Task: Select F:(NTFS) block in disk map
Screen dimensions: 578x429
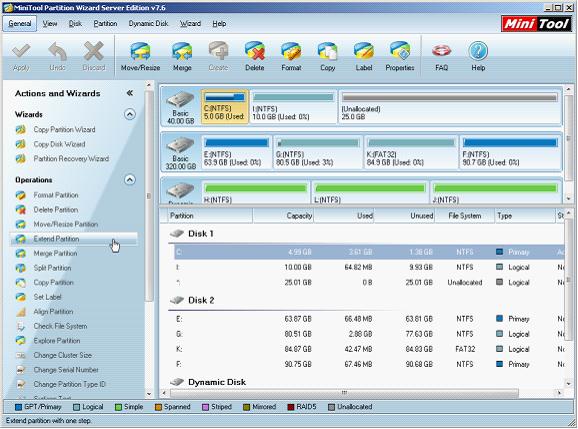Action: [510, 152]
